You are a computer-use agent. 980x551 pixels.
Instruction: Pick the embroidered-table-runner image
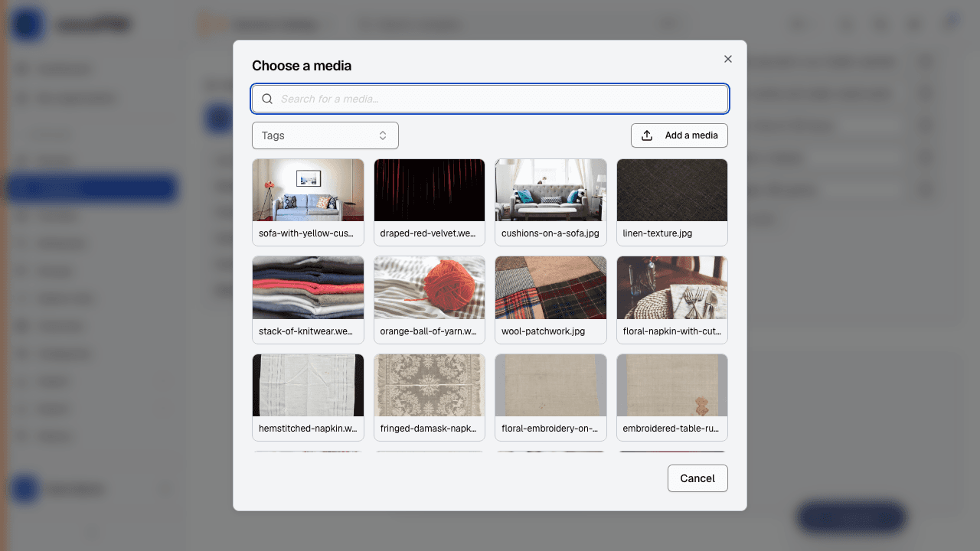(x=672, y=386)
